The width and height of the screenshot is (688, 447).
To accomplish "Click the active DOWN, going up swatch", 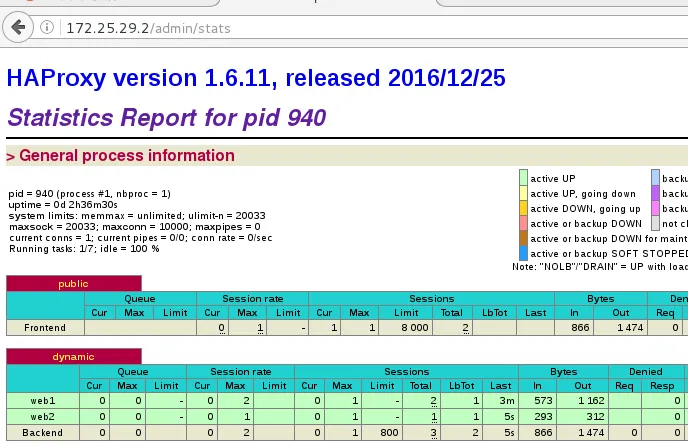I will (523, 208).
